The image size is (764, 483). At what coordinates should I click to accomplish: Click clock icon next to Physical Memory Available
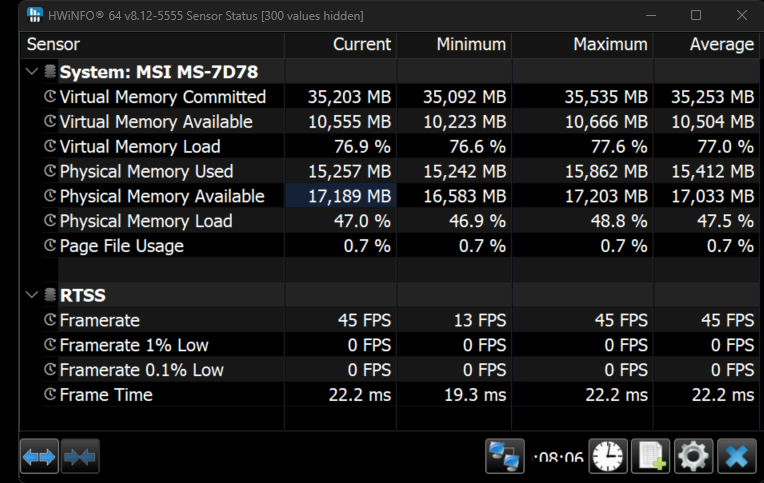click(x=50, y=196)
